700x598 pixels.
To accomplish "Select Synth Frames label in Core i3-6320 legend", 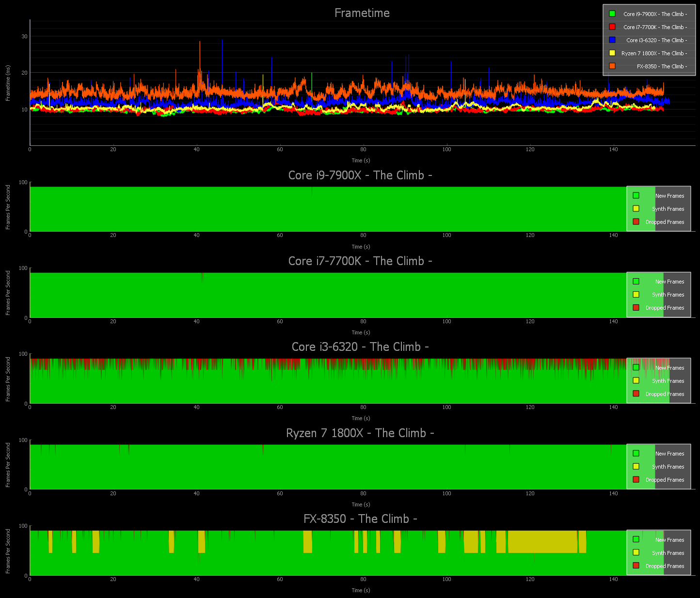I will 668,381.
